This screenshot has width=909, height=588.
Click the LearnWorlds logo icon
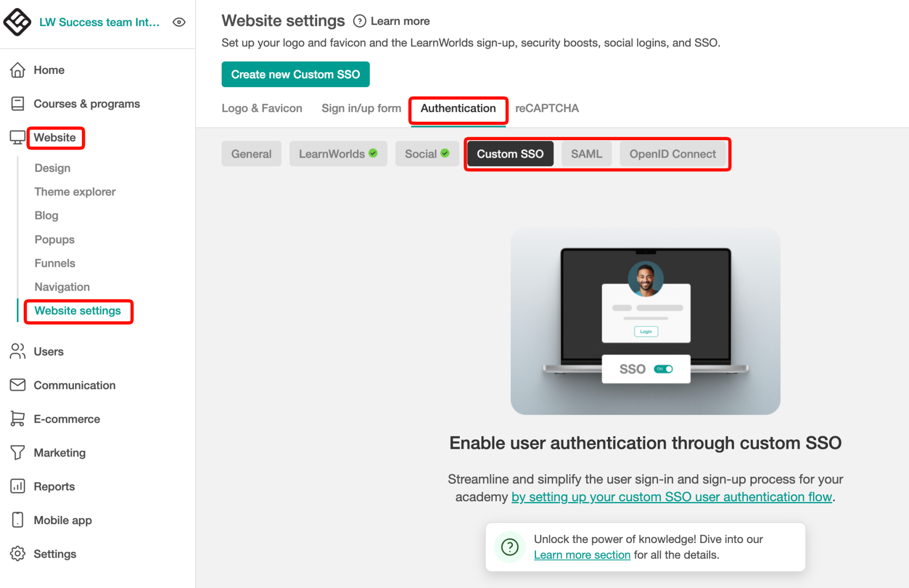(17, 22)
